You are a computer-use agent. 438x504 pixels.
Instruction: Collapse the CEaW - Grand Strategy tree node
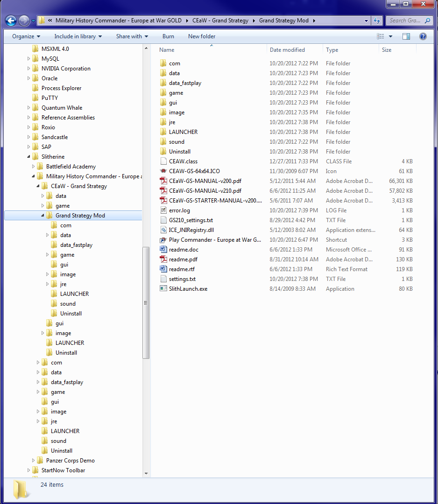38,186
